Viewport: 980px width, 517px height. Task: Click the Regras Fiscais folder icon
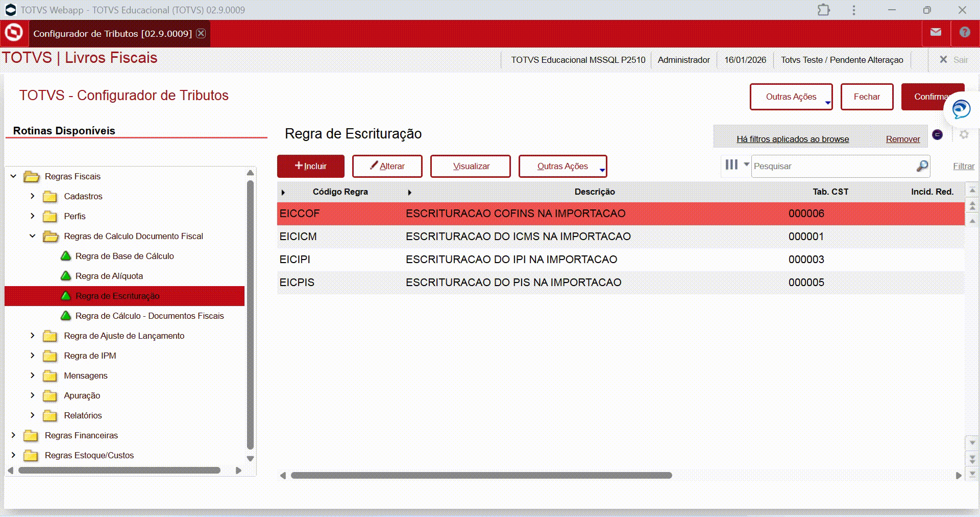point(32,176)
